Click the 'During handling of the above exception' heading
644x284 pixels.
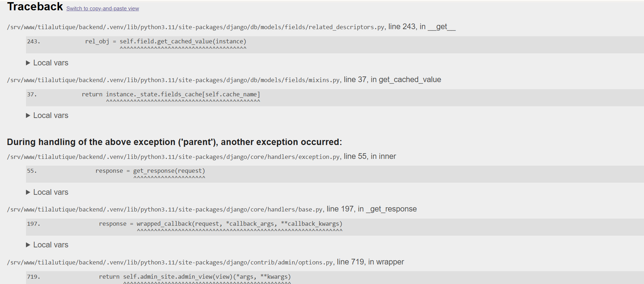pyautogui.click(x=174, y=142)
